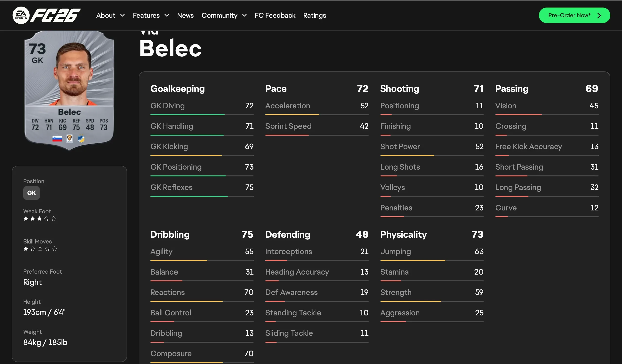622x364 pixels.
Task: Click the fifth Weak Foot star
Action: point(53,219)
